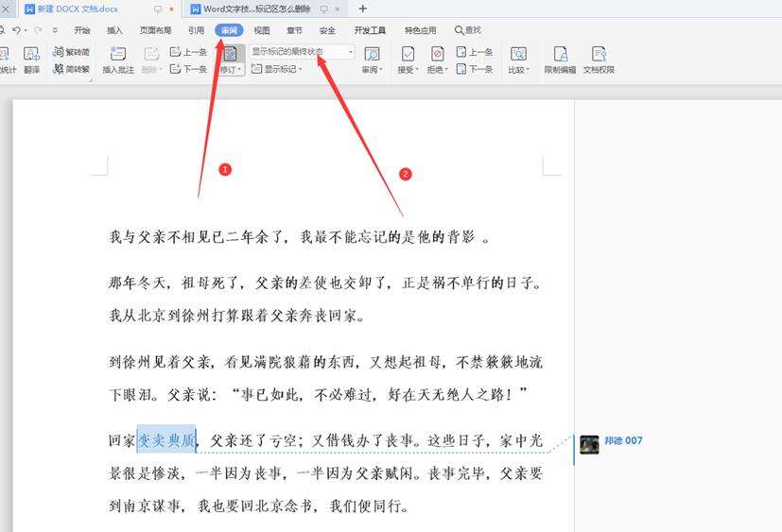Click the Redo icon in quick access

pyautogui.click(x=38, y=30)
